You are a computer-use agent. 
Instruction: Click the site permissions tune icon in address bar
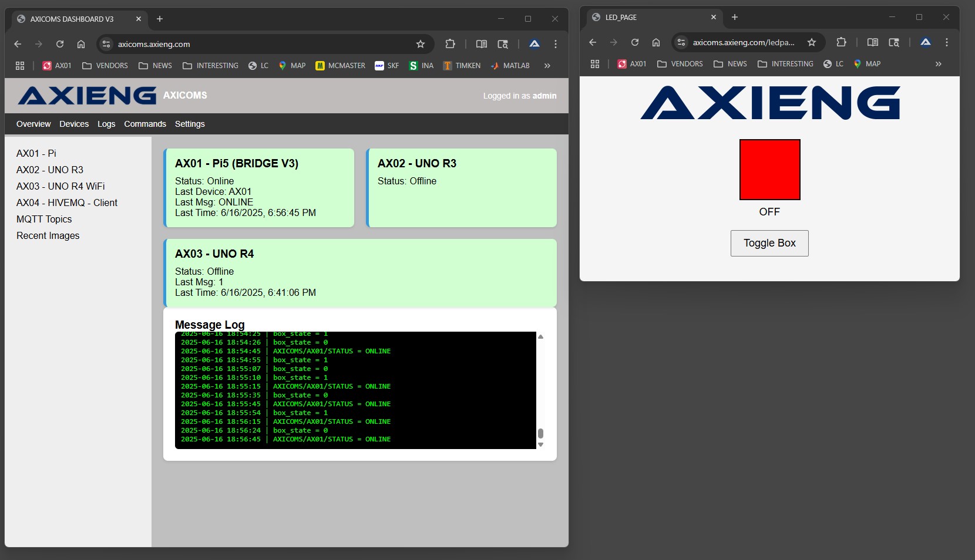coord(106,44)
